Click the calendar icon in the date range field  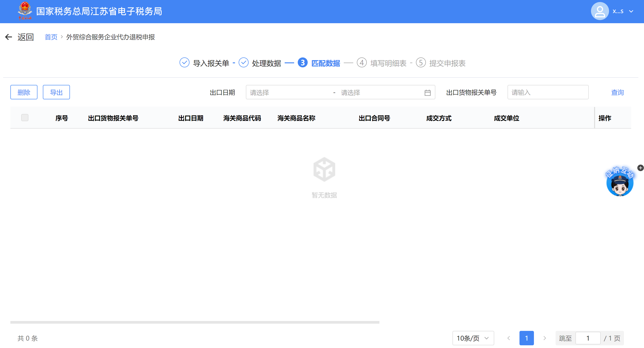pos(427,93)
